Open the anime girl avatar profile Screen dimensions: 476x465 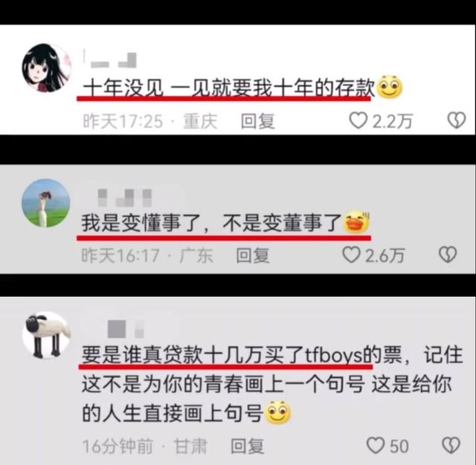46,68
